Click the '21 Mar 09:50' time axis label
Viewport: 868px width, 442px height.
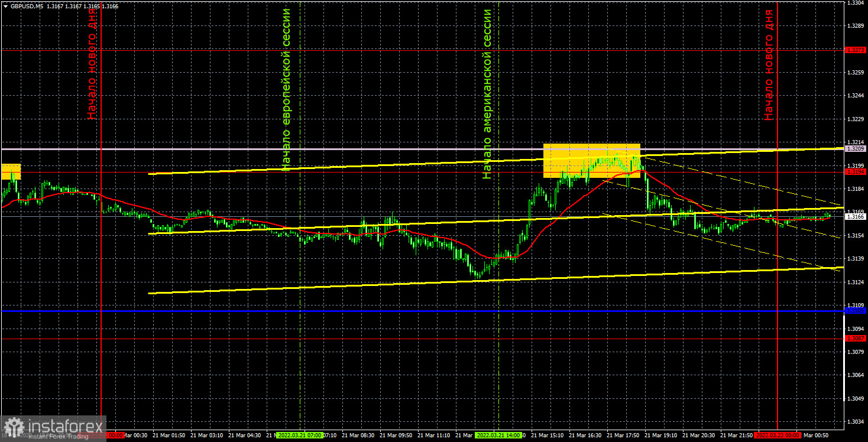[x=395, y=435]
